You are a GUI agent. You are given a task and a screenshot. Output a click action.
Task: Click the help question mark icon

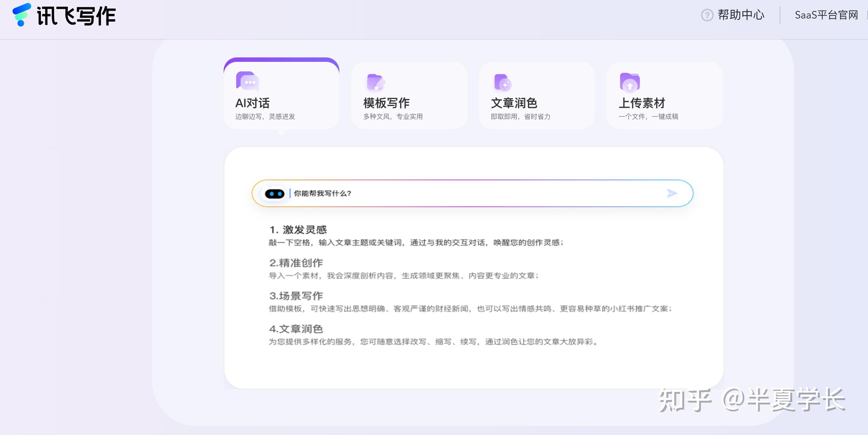click(707, 15)
